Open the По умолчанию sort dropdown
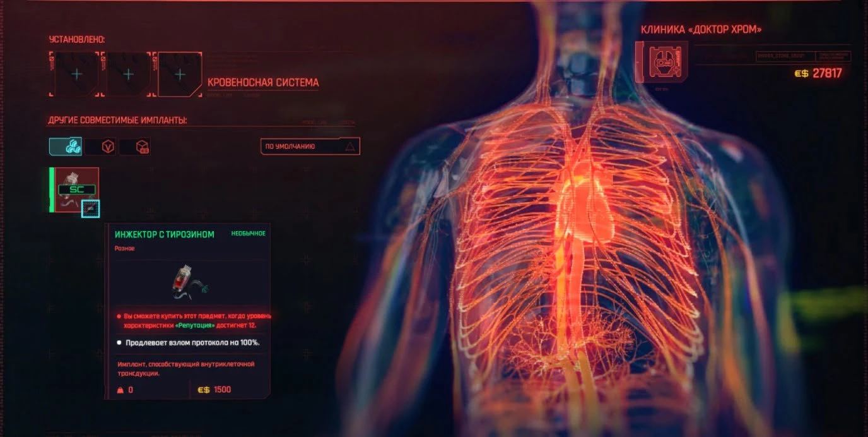Viewport: 868px width, 437px height. tap(310, 147)
